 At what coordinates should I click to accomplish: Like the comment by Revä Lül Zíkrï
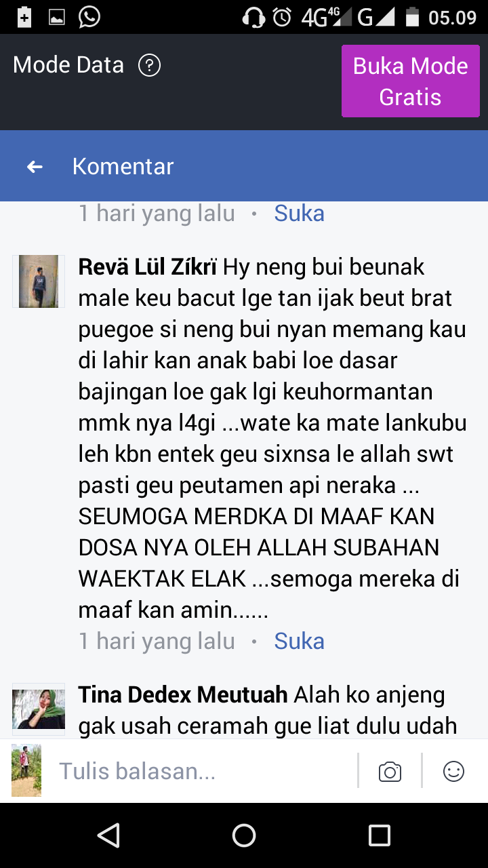click(x=299, y=641)
